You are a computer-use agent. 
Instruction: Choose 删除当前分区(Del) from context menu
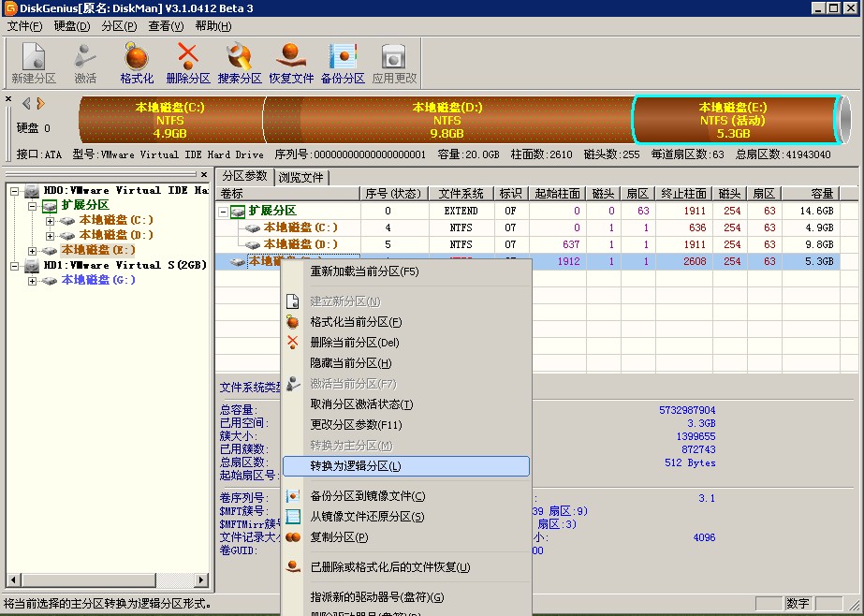(406, 342)
